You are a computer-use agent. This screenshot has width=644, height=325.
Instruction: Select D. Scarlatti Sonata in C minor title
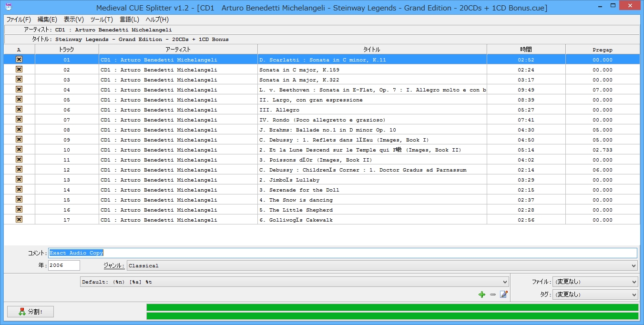click(372, 60)
